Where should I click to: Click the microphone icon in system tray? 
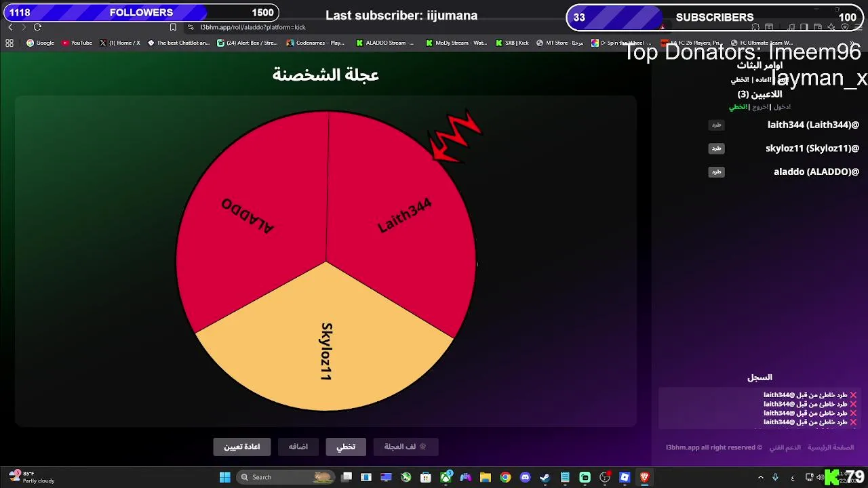coord(775,477)
